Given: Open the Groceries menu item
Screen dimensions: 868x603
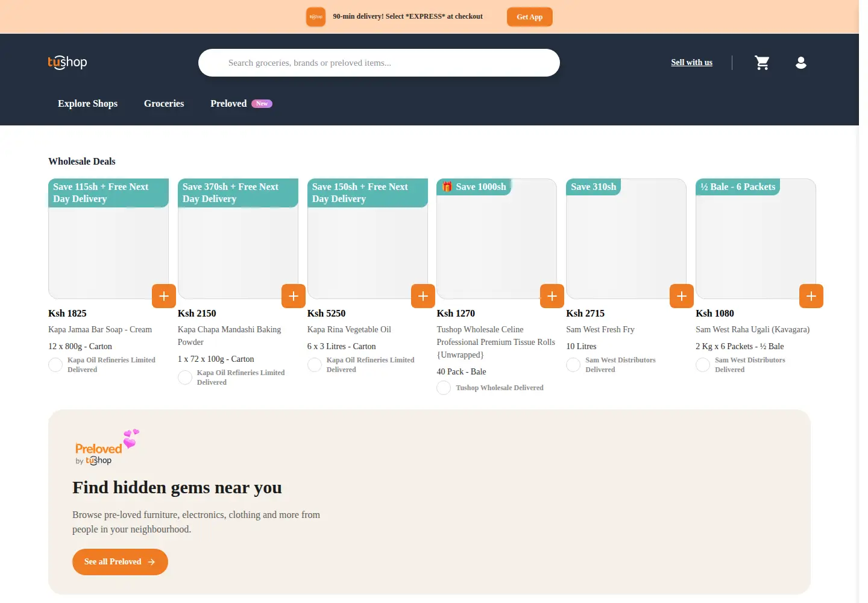Looking at the screenshot, I should click(x=164, y=104).
